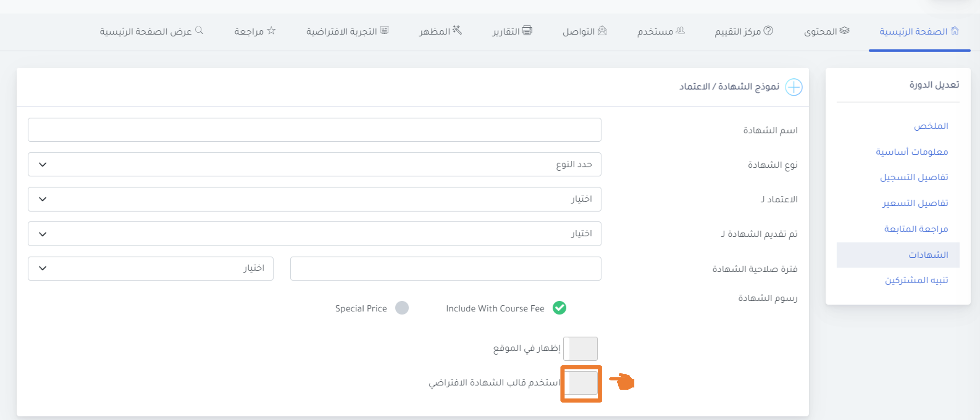Click the envelope icon for التواصل
The height and width of the screenshot is (420, 980).
[602, 31]
